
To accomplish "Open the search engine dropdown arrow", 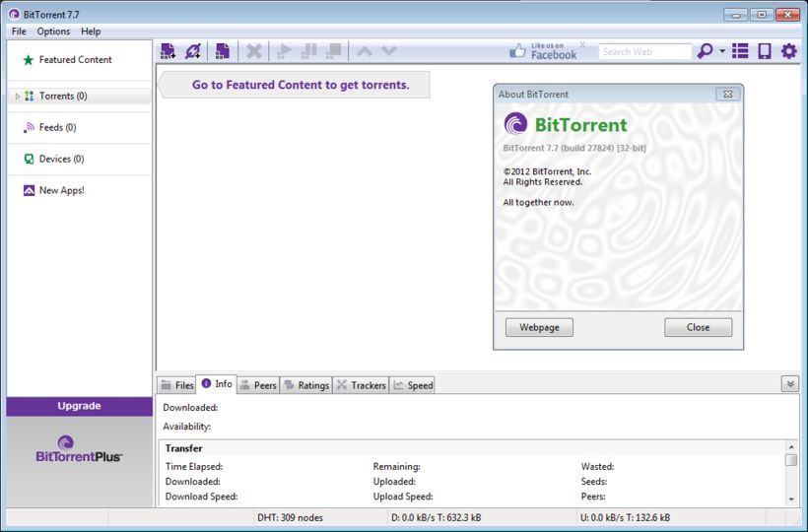I will tap(722, 51).
